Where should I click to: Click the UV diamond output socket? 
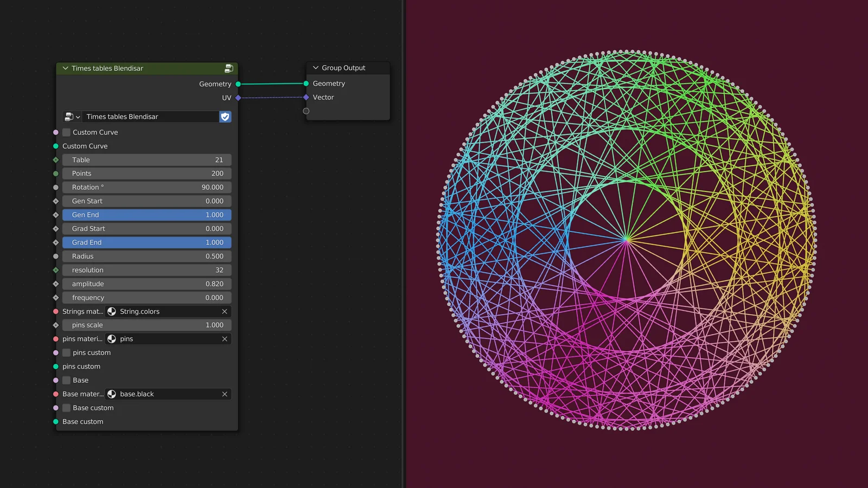tap(238, 98)
